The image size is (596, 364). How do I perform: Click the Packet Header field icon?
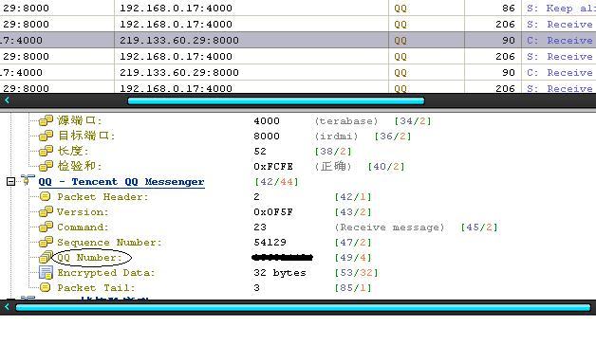(46, 196)
